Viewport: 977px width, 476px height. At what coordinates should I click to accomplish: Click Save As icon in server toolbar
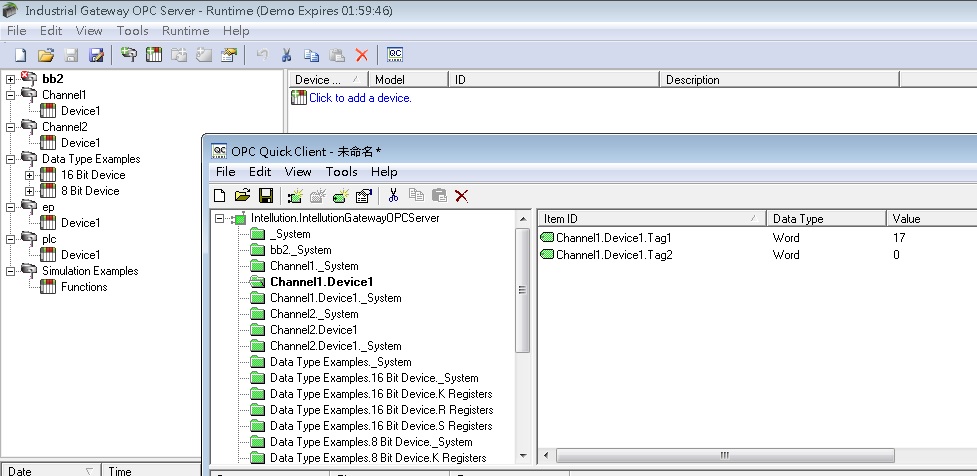point(96,55)
